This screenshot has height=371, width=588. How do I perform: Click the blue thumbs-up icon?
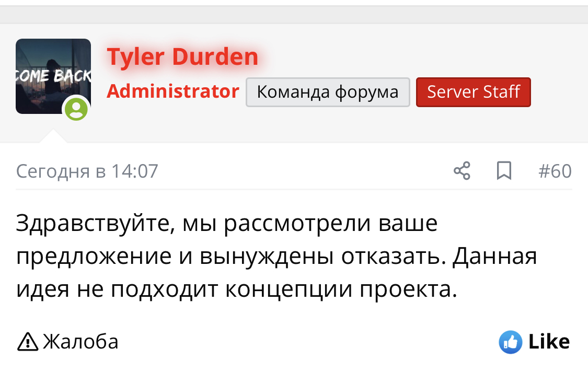(510, 342)
